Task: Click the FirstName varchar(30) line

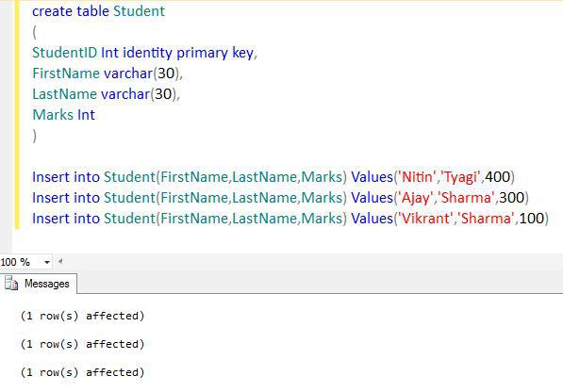Action: coord(108,73)
